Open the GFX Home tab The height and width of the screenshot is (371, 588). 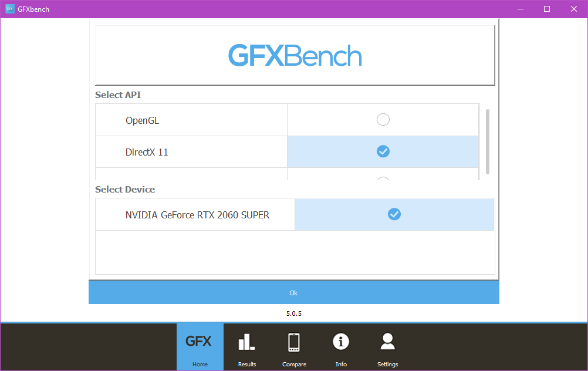200,347
